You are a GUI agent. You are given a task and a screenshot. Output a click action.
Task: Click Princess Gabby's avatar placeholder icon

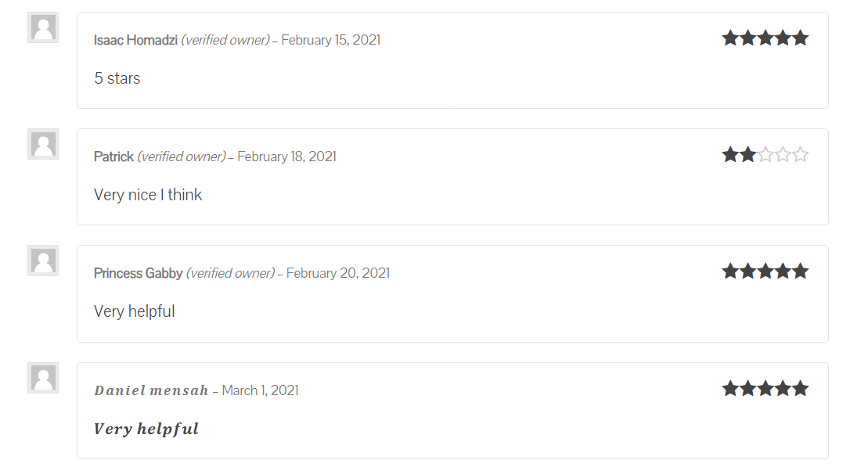tap(43, 261)
